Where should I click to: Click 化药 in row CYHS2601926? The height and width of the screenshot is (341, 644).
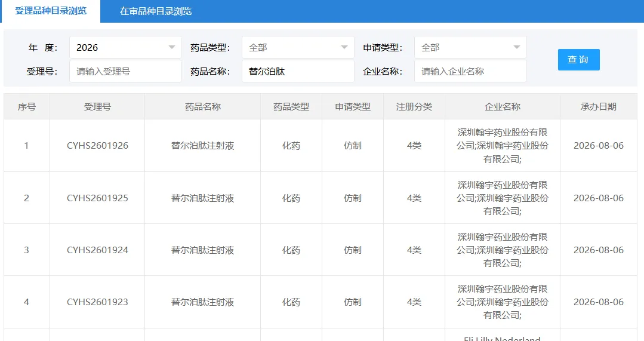291,146
